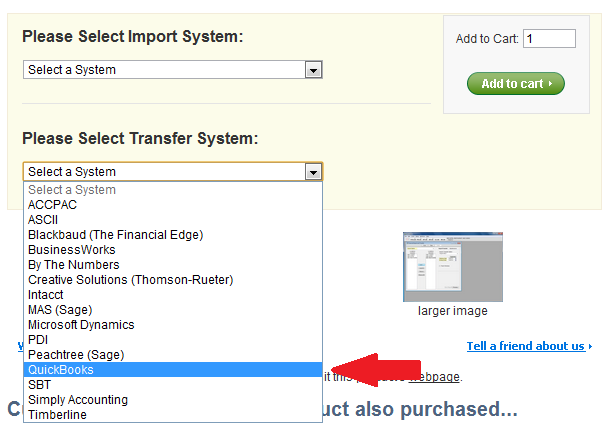Click Add to cart button
This screenshot has height=427, width=613.
click(515, 84)
